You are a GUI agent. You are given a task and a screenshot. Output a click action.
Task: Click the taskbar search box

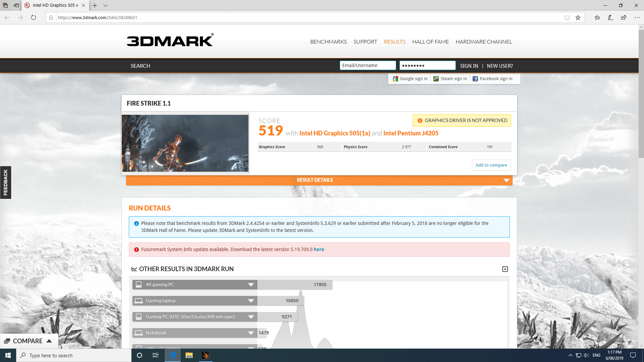tap(74, 355)
